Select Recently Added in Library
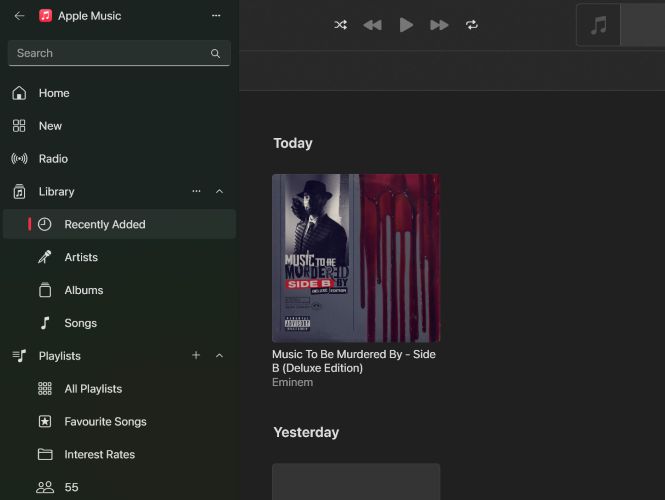 119,224
